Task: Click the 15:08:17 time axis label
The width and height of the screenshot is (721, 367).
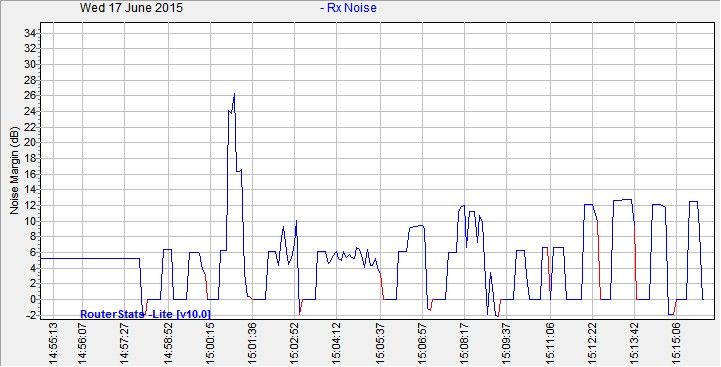Action: 464,343
